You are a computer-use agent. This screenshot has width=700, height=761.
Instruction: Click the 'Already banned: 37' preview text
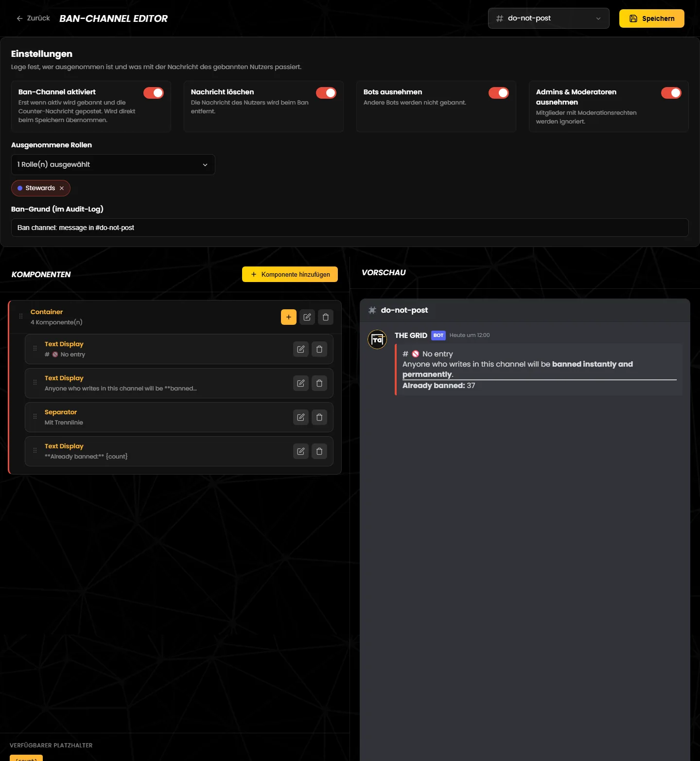pyautogui.click(x=439, y=386)
